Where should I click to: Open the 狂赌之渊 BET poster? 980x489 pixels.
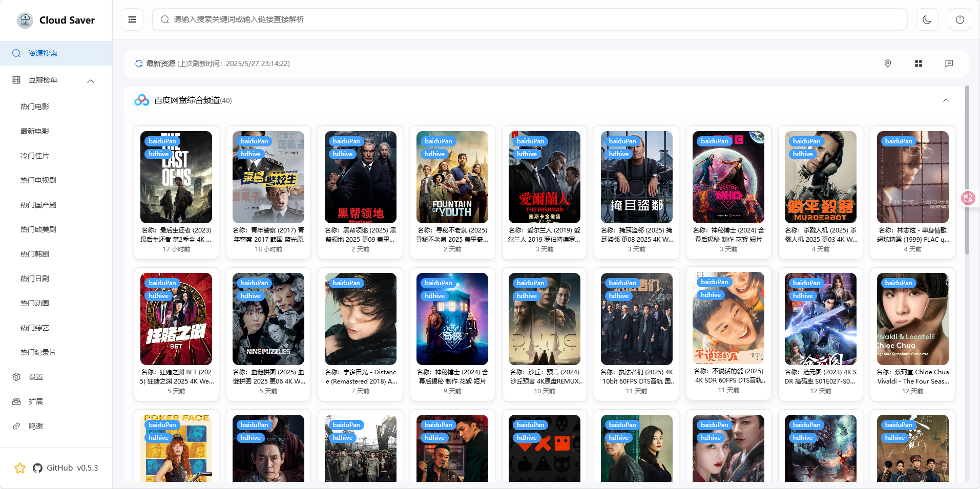coord(176,319)
